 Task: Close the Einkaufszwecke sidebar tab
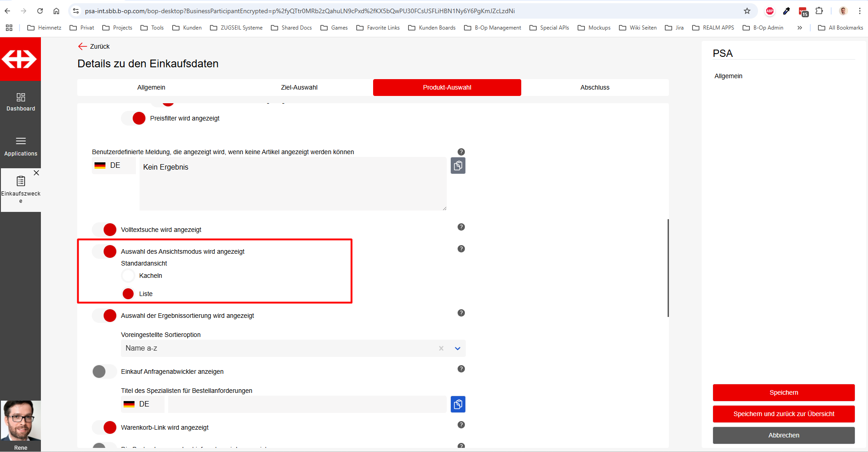click(36, 173)
